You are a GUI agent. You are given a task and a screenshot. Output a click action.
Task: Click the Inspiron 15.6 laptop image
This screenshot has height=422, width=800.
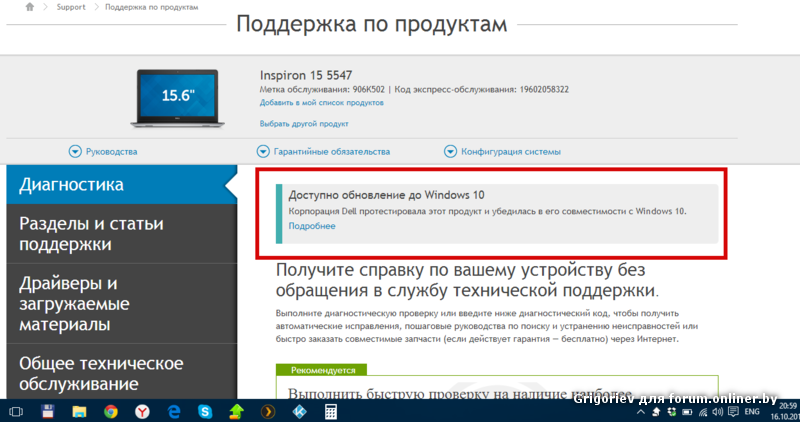click(x=177, y=98)
